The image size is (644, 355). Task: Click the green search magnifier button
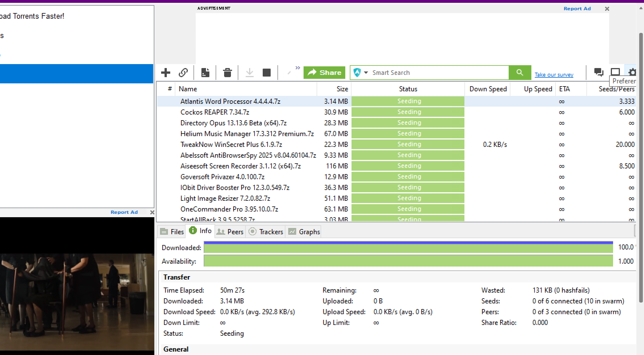coord(520,73)
